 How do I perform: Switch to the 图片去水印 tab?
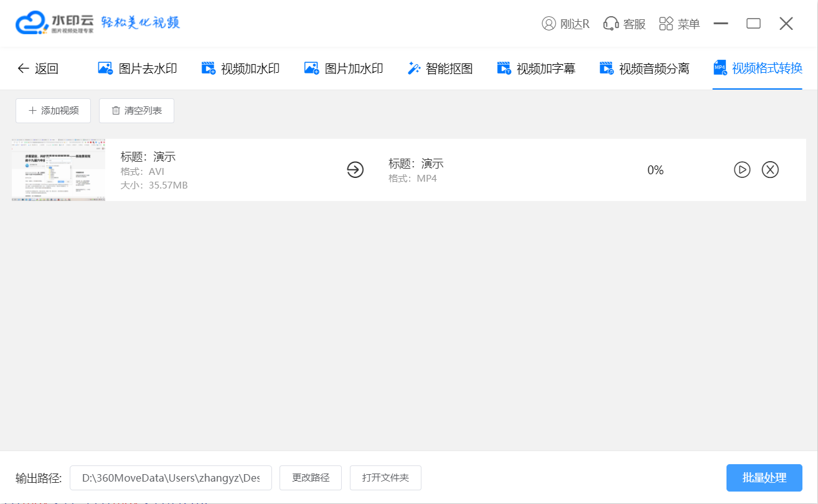click(x=138, y=68)
